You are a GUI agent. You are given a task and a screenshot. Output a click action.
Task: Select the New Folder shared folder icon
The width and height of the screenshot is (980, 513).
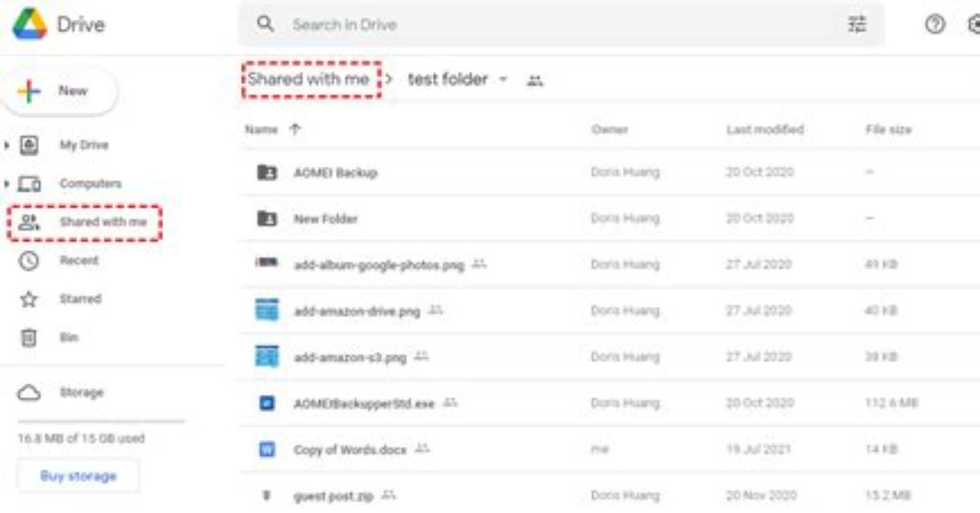coord(266,218)
